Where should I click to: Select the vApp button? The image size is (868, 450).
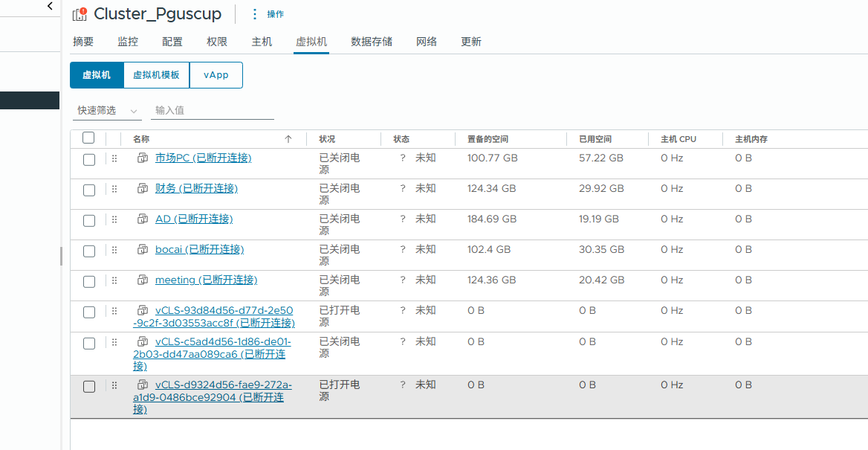pos(216,75)
